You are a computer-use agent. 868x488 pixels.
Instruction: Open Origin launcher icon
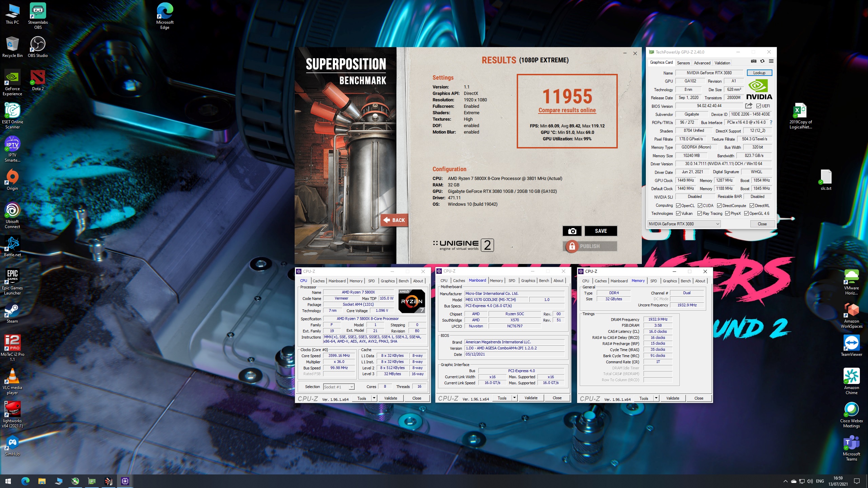coord(13,180)
